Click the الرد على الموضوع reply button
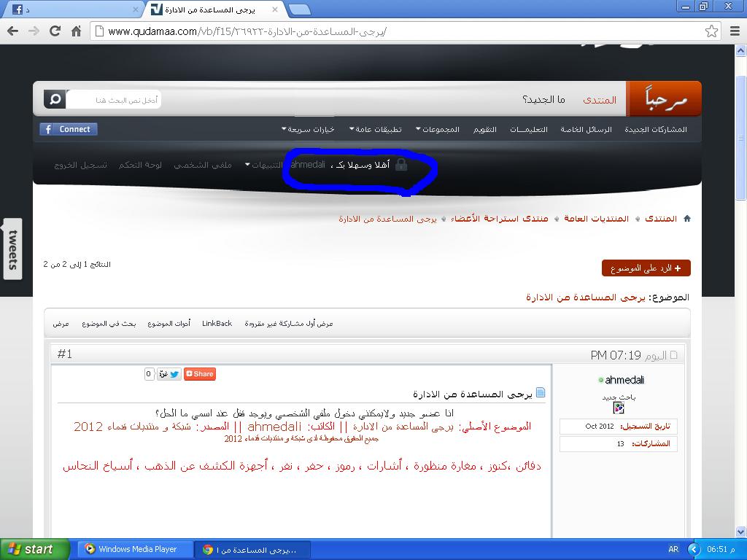Screen dimensions: 747x560 click(x=646, y=268)
